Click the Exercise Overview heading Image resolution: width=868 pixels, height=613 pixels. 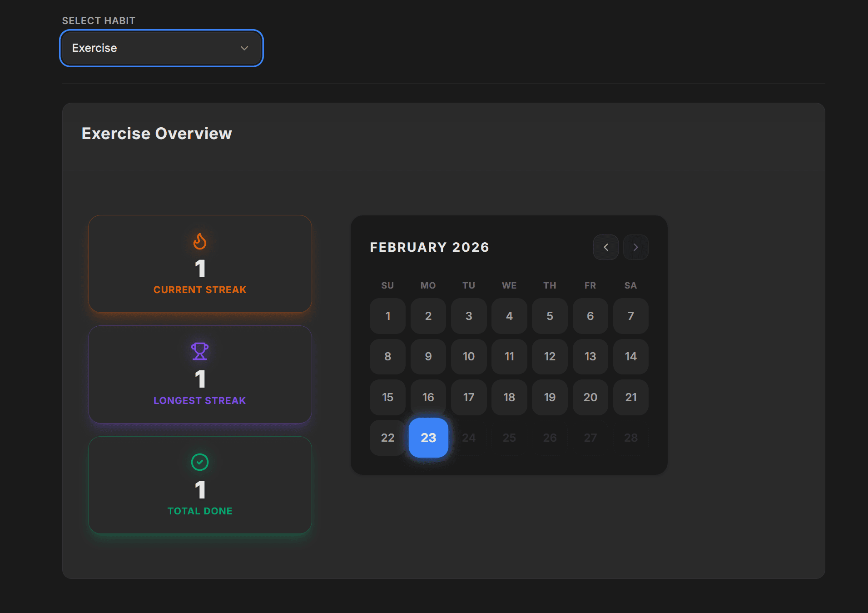(157, 134)
